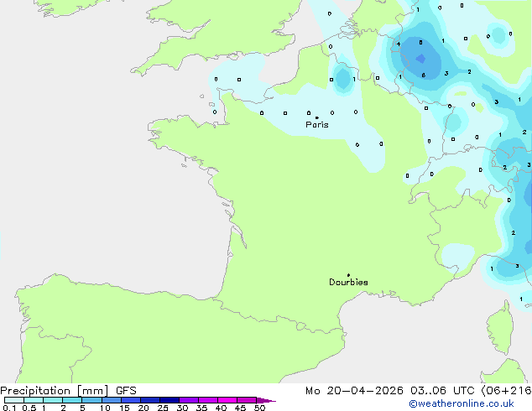Click the legend scale value 10

(105, 408)
